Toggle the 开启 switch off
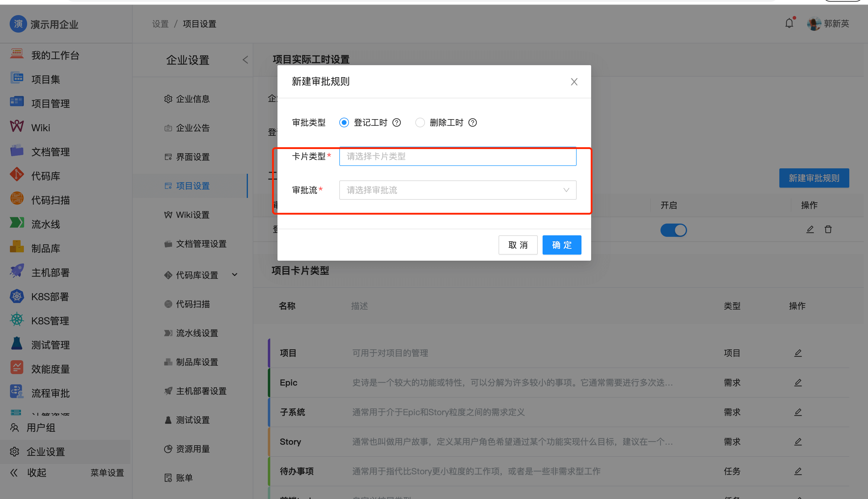This screenshot has width=868, height=499. [x=673, y=230]
